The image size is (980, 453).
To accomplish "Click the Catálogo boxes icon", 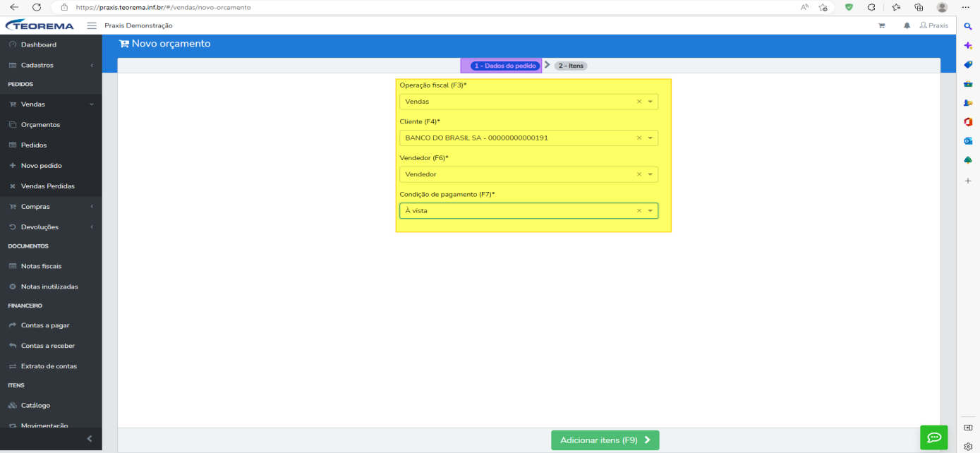I will (13, 406).
